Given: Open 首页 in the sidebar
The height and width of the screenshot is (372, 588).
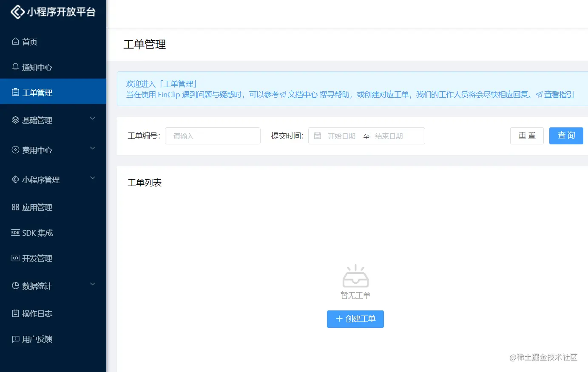Looking at the screenshot, I should (53, 42).
